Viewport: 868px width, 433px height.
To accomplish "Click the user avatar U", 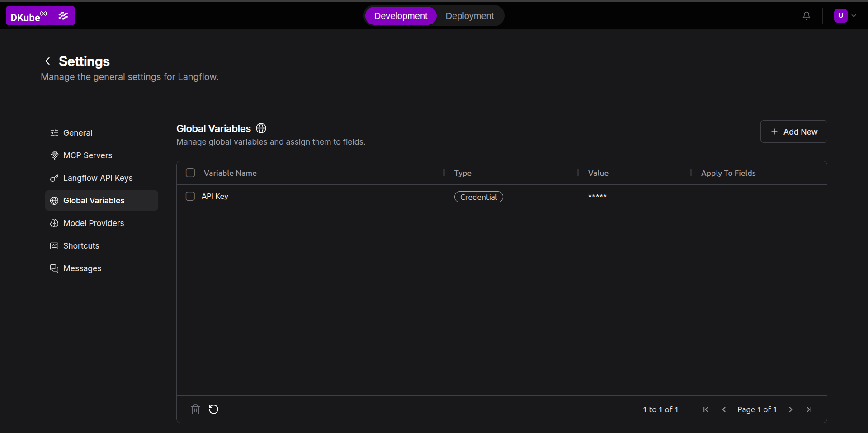I will click(841, 15).
